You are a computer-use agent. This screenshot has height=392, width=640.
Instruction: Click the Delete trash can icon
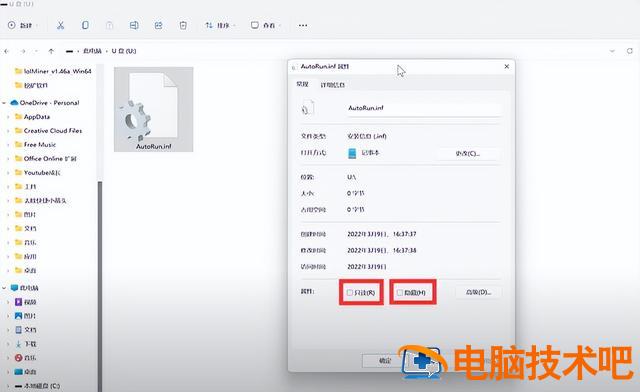coord(183,25)
